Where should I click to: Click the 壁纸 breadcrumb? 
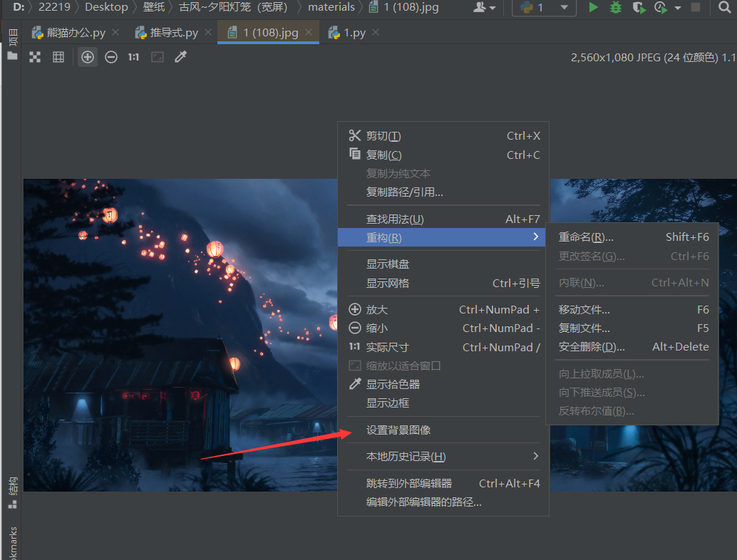[154, 7]
